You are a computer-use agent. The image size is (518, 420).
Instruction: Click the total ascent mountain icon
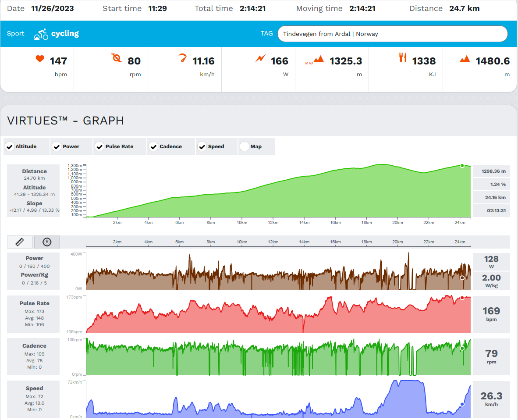pyautogui.click(x=465, y=59)
